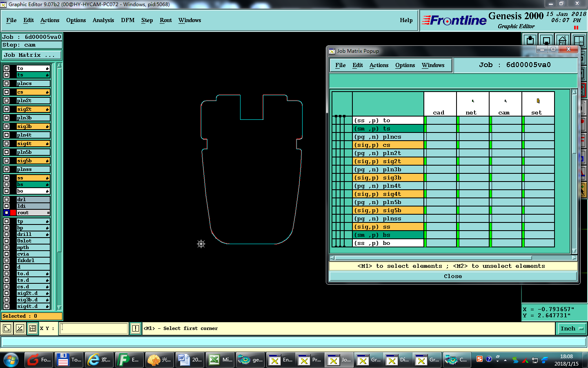Click the exclamation mark confirm icon
Screen dimensions: 588x368
tap(136, 328)
